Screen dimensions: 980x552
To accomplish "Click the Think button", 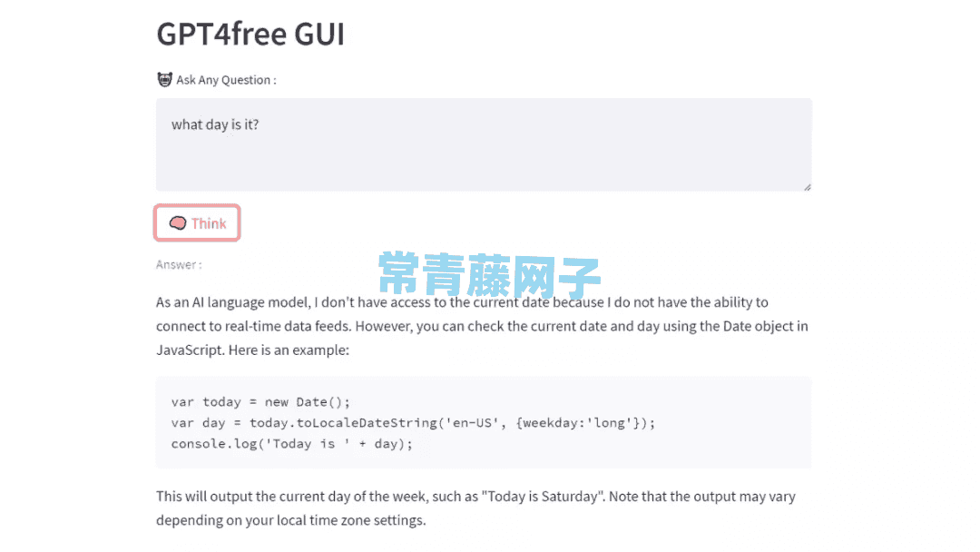I will [197, 223].
